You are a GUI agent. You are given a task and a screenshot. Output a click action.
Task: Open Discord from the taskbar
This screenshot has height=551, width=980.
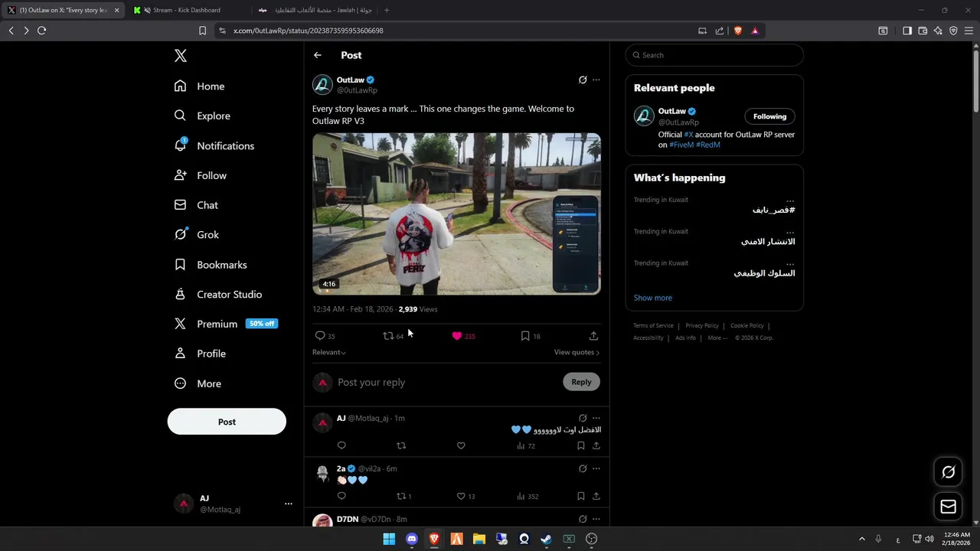click(412, 539)
